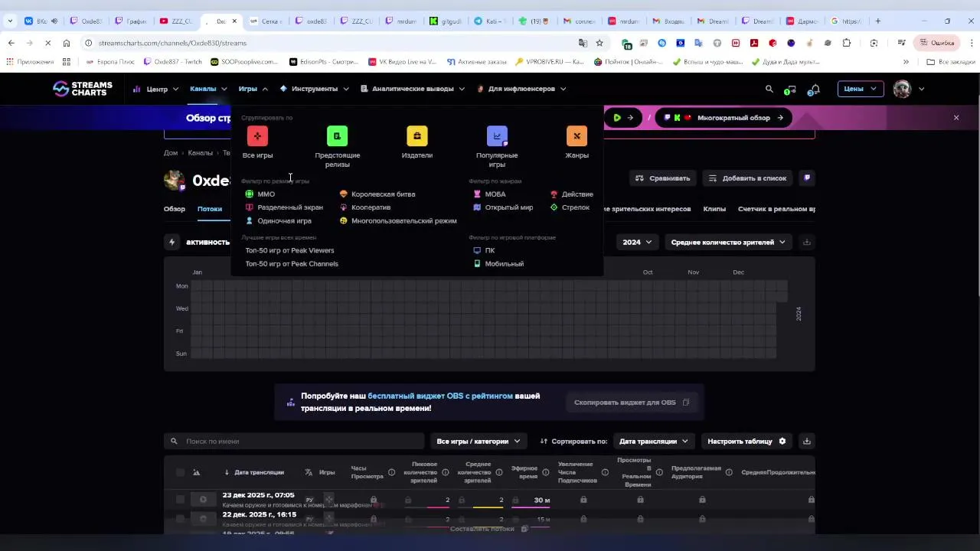
Task: Click the info icon next to 'Часы Просмотра'
Action: (391, 472)
